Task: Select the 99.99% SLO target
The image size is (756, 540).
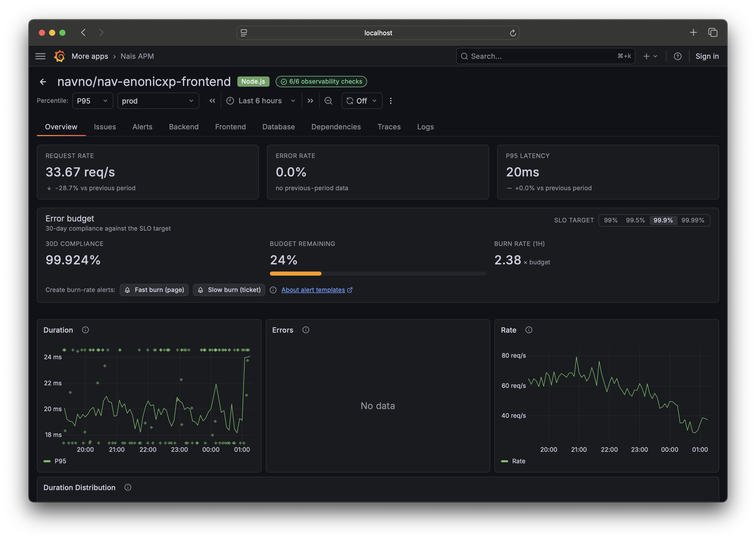Action: (693, 220)
